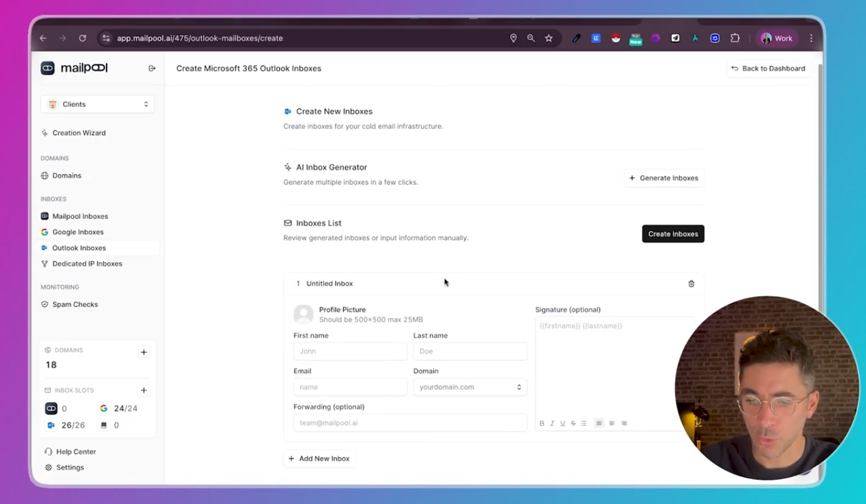This screenshot has width=866, height=504.
Task: Click the Forwarding email input field
Action: coord(410,422)
